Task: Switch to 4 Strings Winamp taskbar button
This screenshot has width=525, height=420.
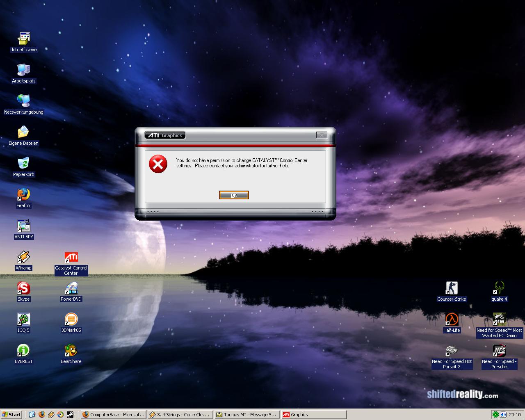Action: tap(180, 415)
